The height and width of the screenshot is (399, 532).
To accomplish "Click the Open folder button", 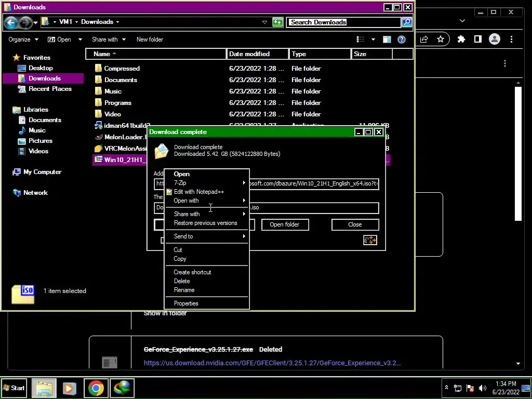I will pos(285,224).
